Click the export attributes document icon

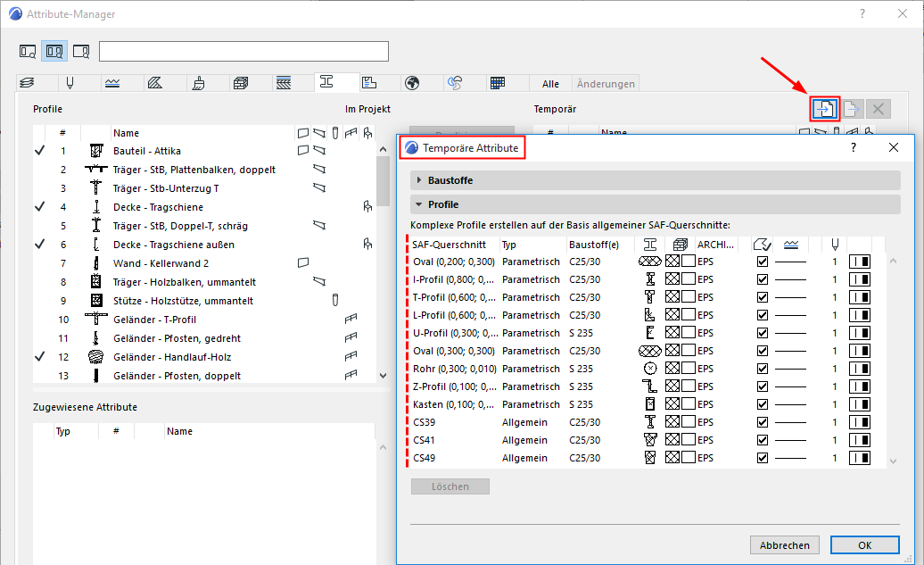[852, 109]
